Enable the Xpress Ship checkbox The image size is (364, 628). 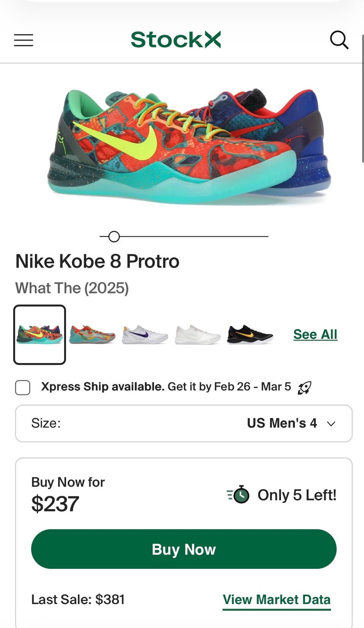(x=23, y=387)
